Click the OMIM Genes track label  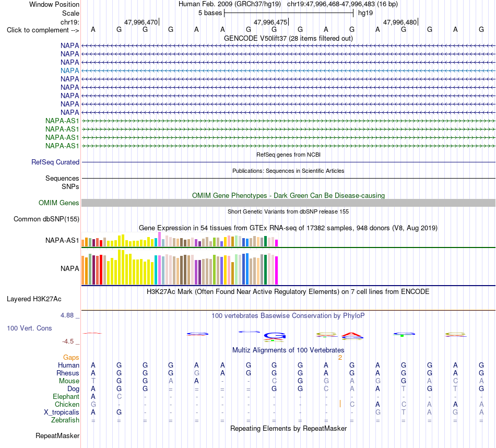pyautogui.click(x=58, y=203)
